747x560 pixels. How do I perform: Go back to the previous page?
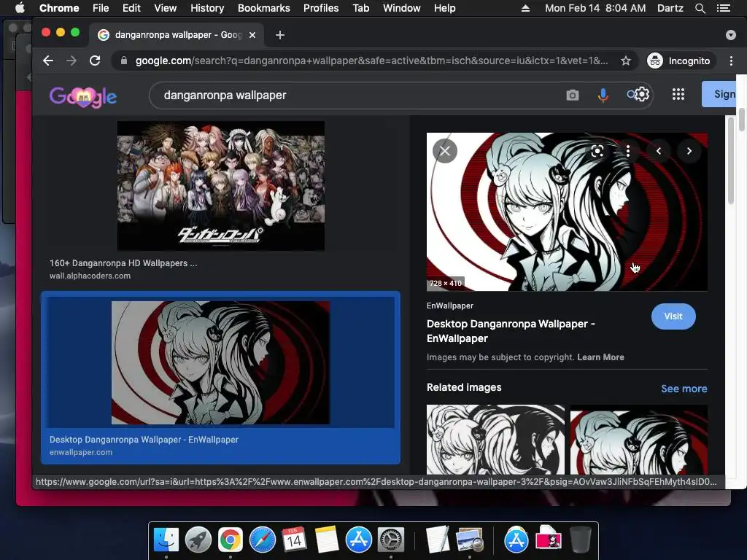[x=48, y=61]
